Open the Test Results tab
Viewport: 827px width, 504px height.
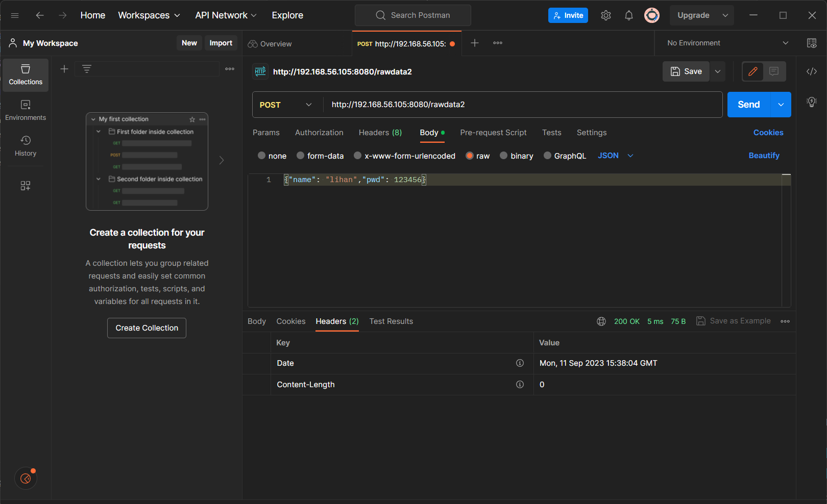(391, 321)
